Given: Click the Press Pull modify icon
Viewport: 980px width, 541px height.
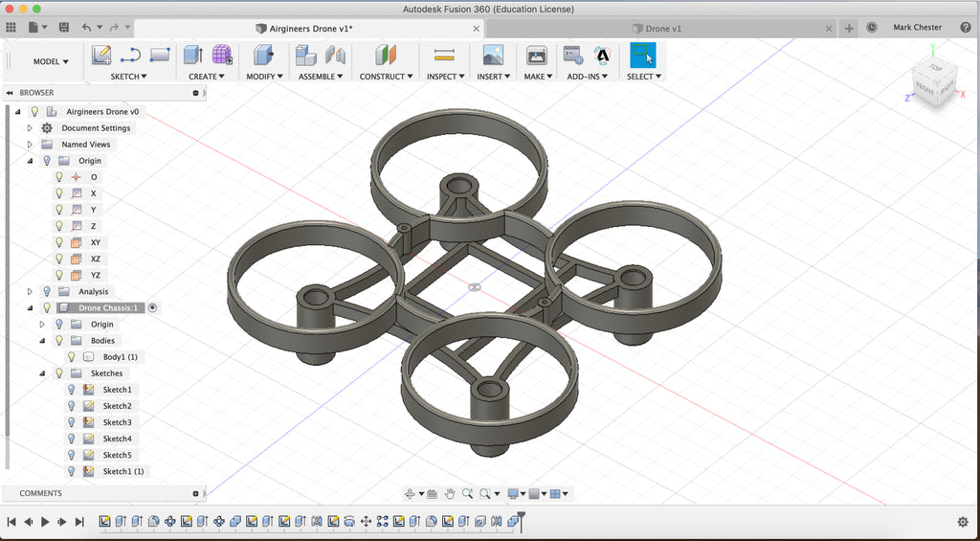Looking at the screenshot, I should [x=262, y=56].
